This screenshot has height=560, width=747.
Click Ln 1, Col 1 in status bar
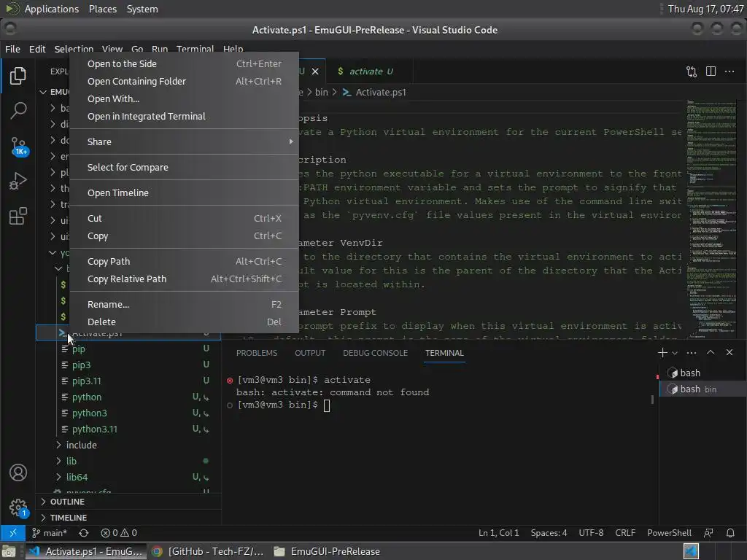(x=498, y=533)
